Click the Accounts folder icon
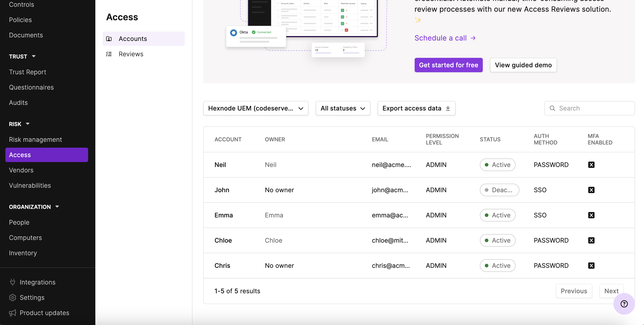The width and height of the screenshot is (644, 325). [x=109, y=39]
